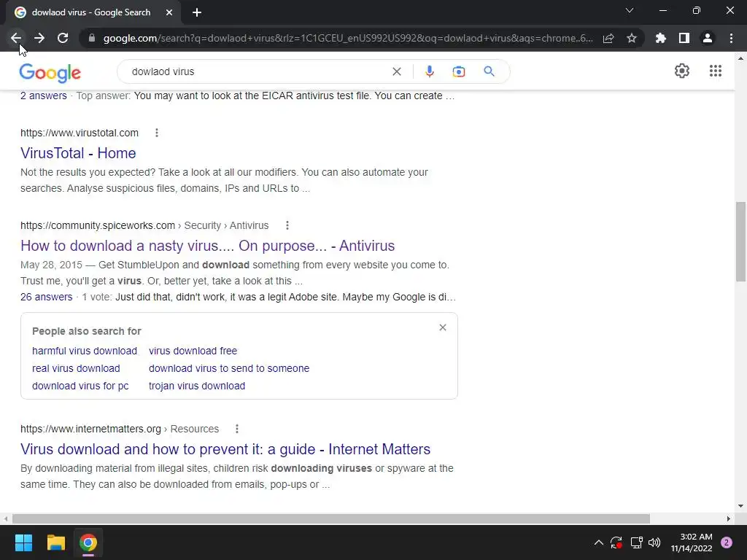The width and height of the screenshot is (747, 560).
Task: Go to Google home via the logo
Action: click(50, 73)
